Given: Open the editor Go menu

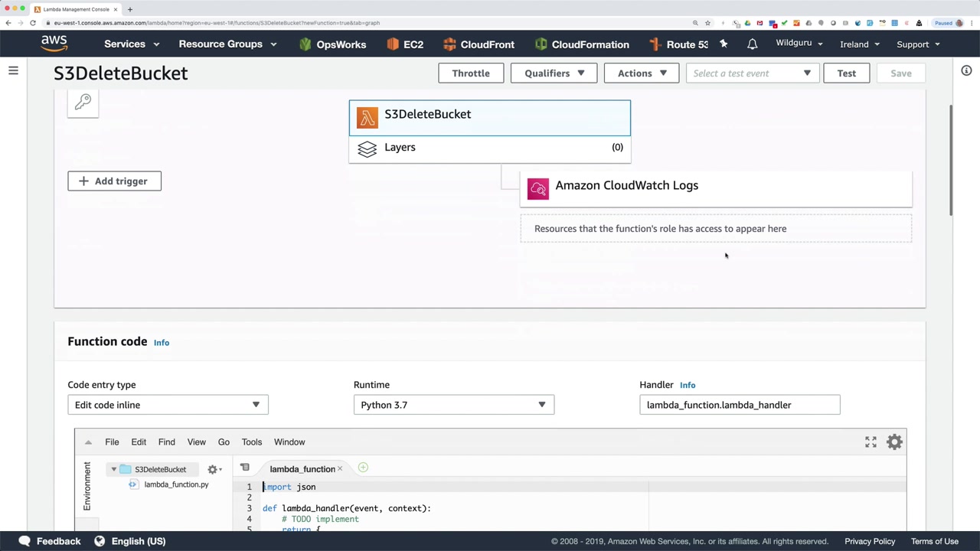Looking at the screenshot, I should (x=224, y=442).
